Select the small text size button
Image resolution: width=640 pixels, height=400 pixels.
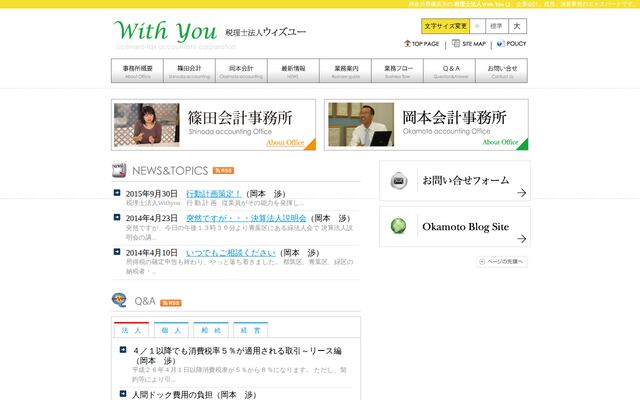[x=477, y=26]
